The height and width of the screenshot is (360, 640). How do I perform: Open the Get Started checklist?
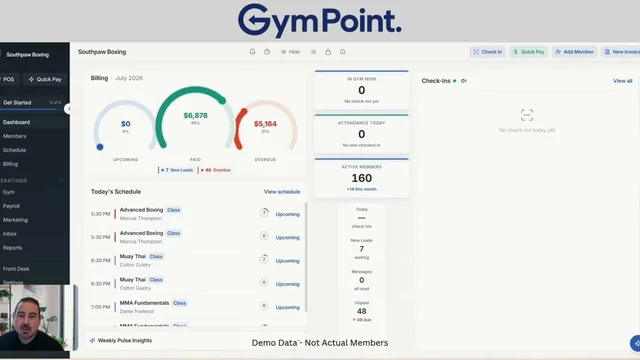(x=33, y=103)
